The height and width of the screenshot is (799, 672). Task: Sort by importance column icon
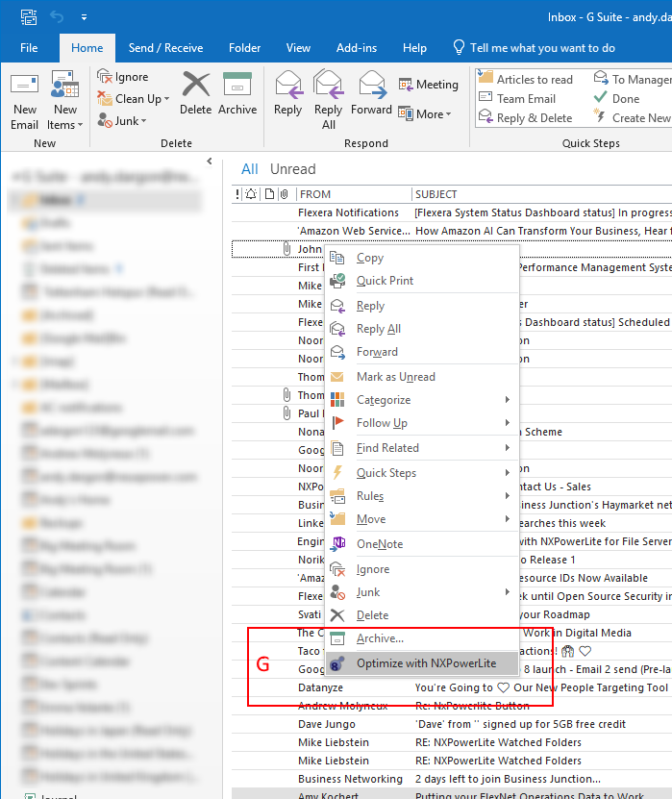pyautogui.click(x=236, y=194)
